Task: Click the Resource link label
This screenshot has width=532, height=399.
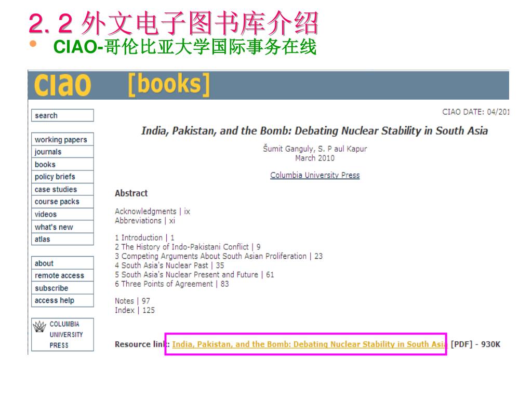Action: 142,344
